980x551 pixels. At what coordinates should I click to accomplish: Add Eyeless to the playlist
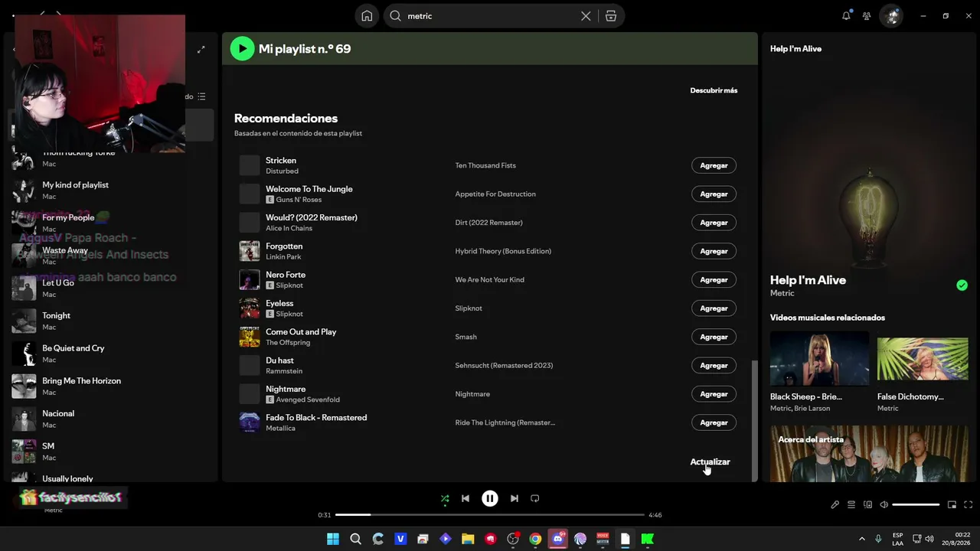(714, 308)
